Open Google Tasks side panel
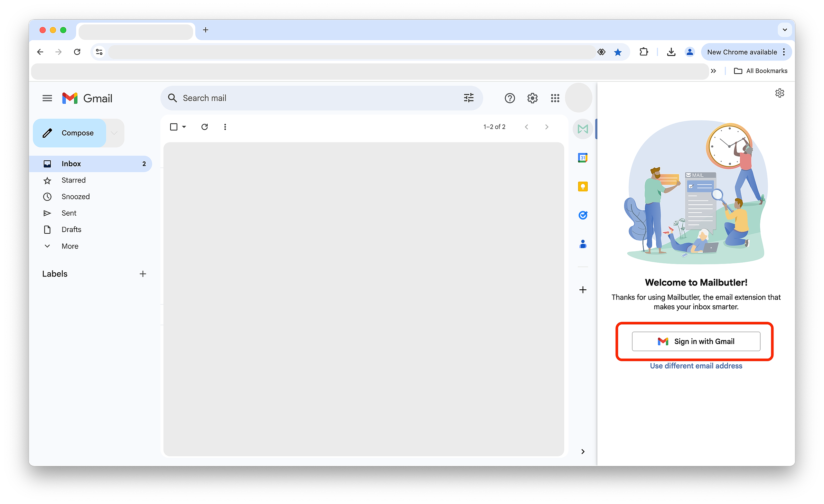 coord(583,215)
